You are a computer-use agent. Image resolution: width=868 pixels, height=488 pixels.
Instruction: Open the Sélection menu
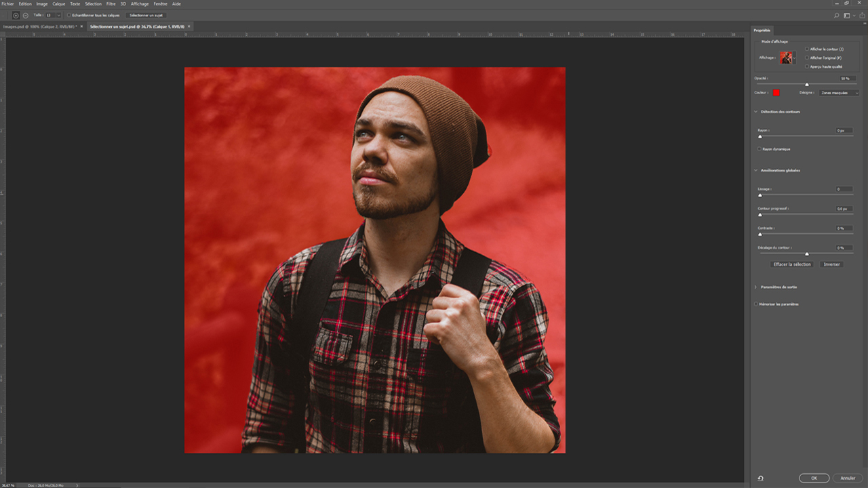[93, 4]
